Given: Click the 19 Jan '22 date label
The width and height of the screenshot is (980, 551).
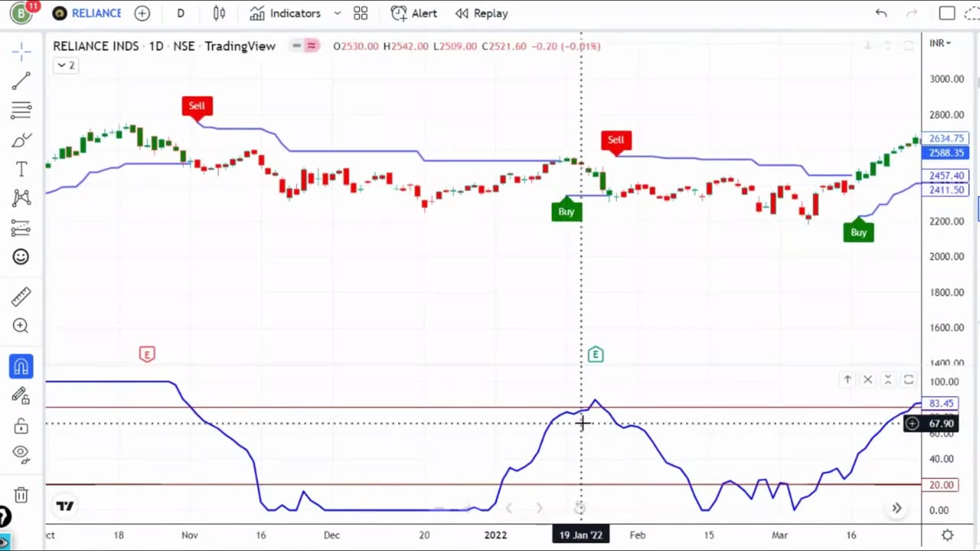Looking at the screenshot, I should 581,535.
